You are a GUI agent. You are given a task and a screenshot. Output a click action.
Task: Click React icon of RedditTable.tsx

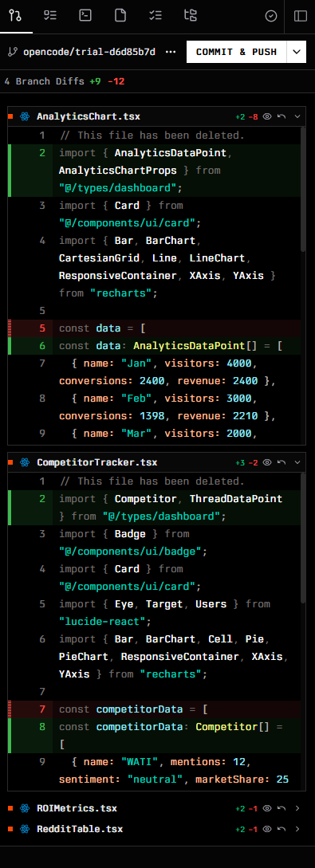(x=25, y=829)
